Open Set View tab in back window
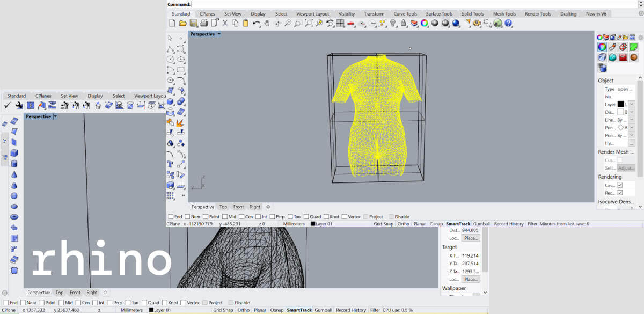Viewport: 644px width, 314px height. 69,96
